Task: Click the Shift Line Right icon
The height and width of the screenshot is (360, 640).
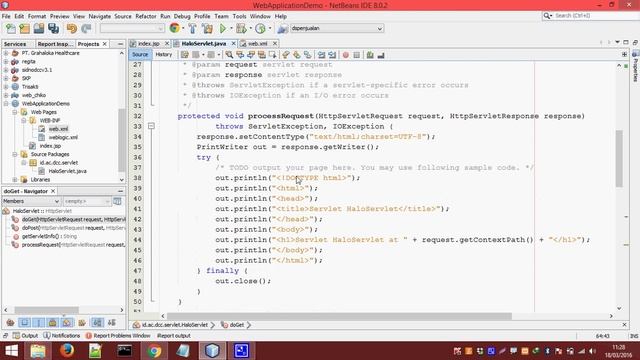Action: click(332, 55)
